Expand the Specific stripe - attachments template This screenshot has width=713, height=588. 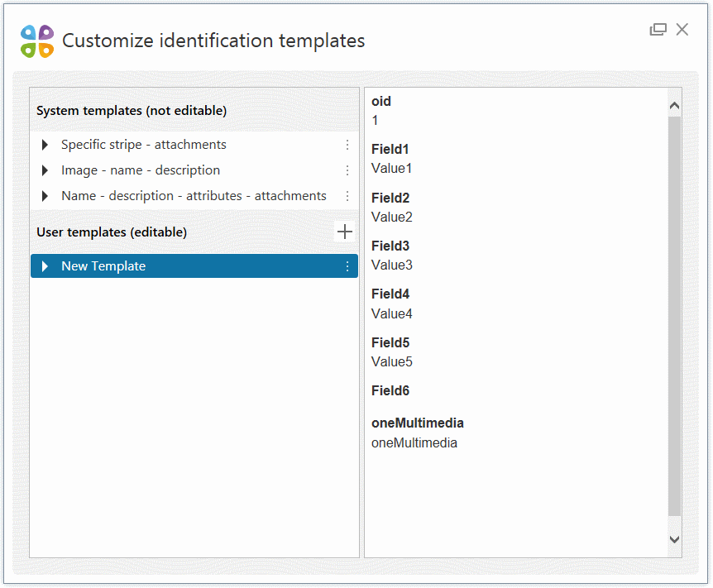[x=45, y=145]
